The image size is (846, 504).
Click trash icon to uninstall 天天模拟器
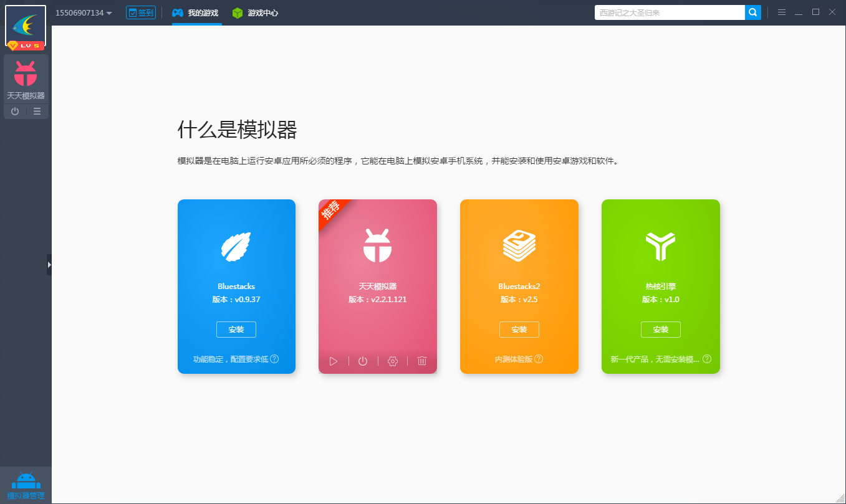click(422, 361)
